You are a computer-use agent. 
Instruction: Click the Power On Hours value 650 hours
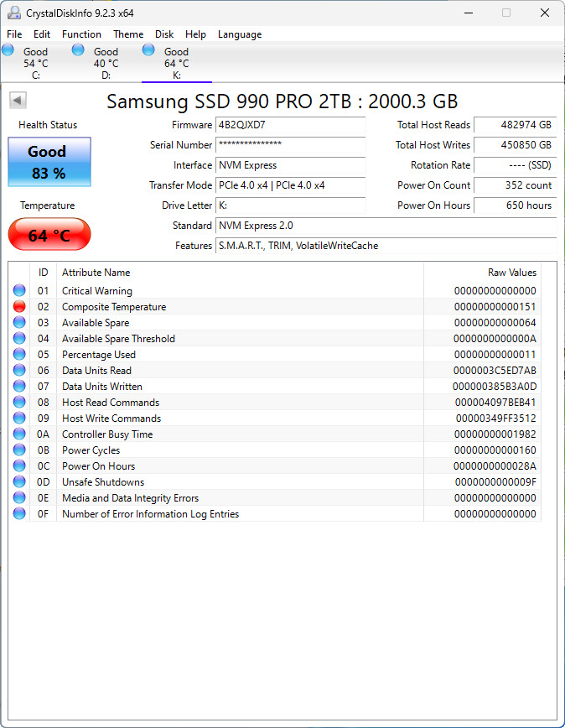click(515, 205)
